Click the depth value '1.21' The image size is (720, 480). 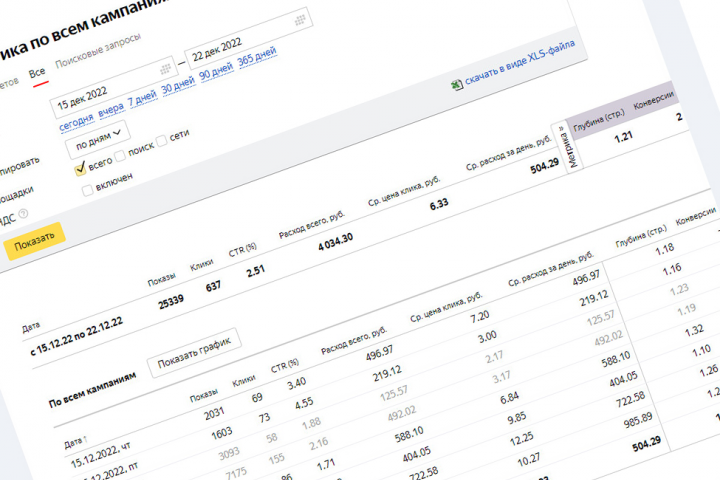tap(624, 137)
